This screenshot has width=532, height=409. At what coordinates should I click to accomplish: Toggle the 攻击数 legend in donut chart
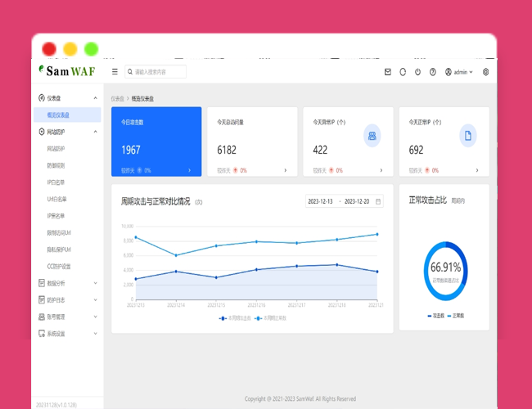(435, 315)
